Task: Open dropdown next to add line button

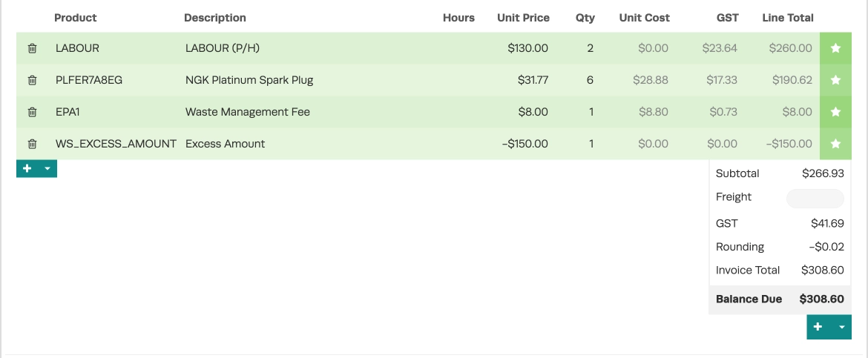Action: tap(47, 168)
